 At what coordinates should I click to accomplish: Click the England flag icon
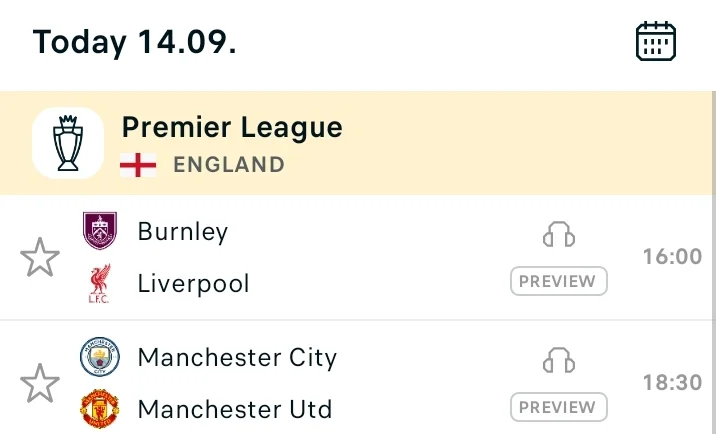tap(138, 165)
